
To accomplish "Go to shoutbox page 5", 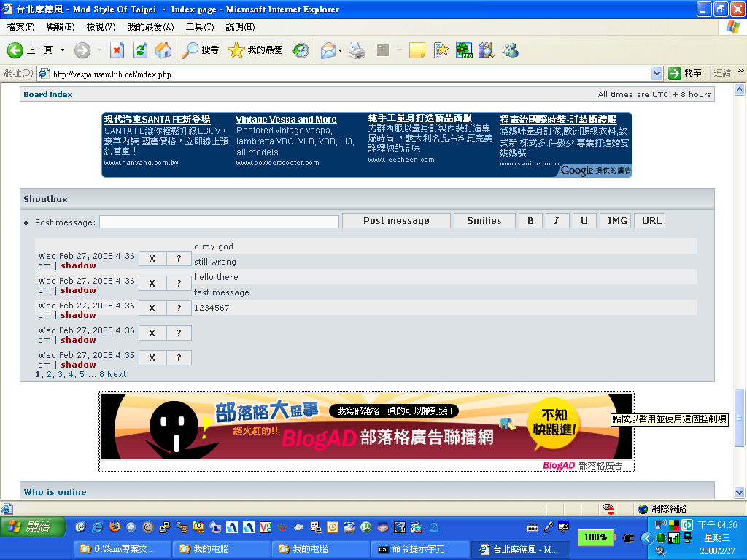I will (82, 374).
